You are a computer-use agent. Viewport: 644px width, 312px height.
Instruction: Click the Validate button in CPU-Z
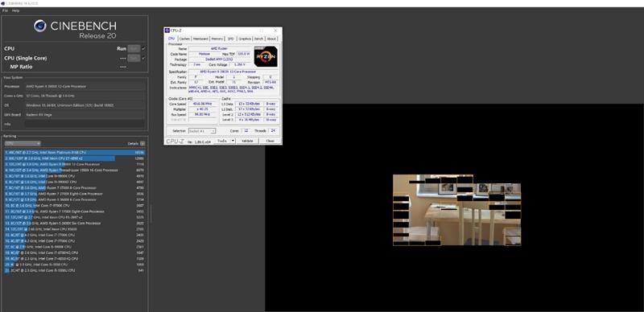(247, 141)
